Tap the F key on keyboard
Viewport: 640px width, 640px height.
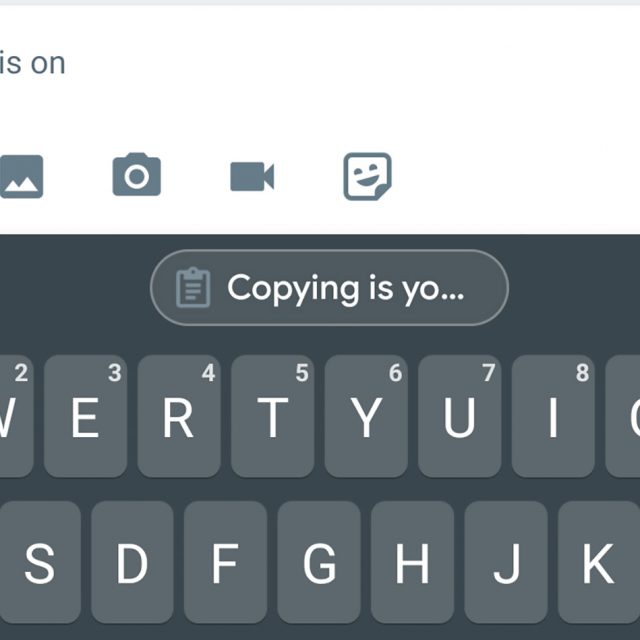tap(226, 562)
